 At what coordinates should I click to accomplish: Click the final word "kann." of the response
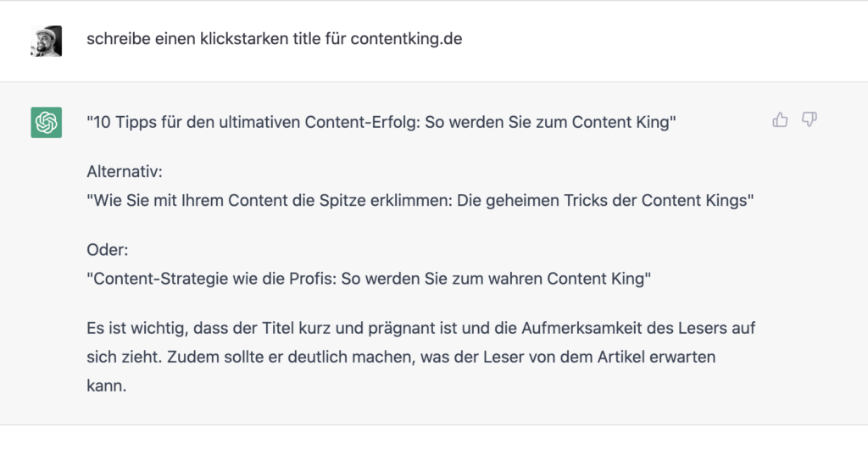(107, 385)
